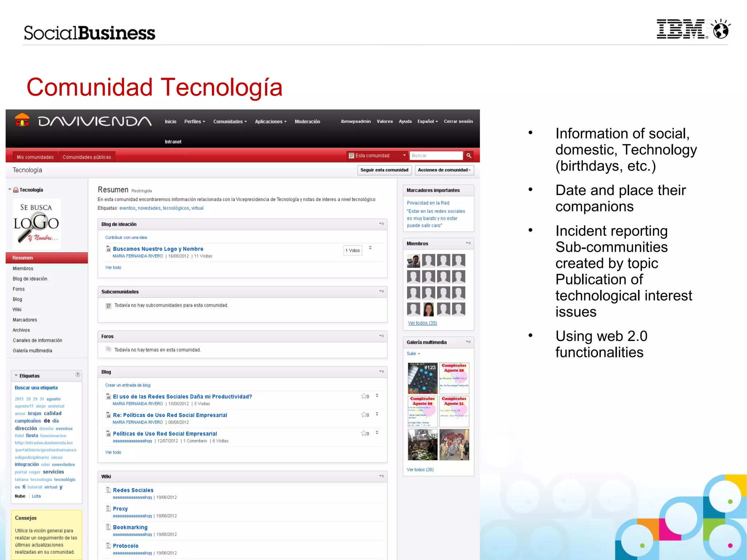The height and width of the screenshot is (560, 747).
Task: Switch tag view to Lista
Action: tap(36, 496)
